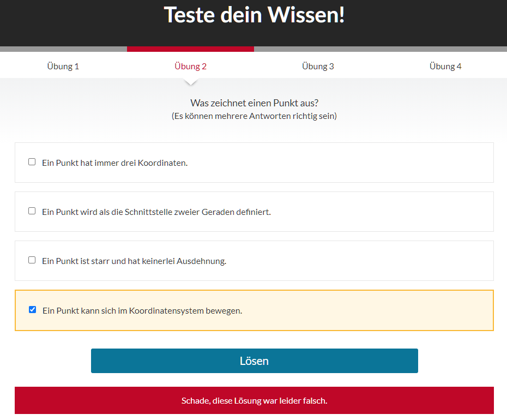
Task: Open the Übung 3 tab
Action: (x=318, y=66)
